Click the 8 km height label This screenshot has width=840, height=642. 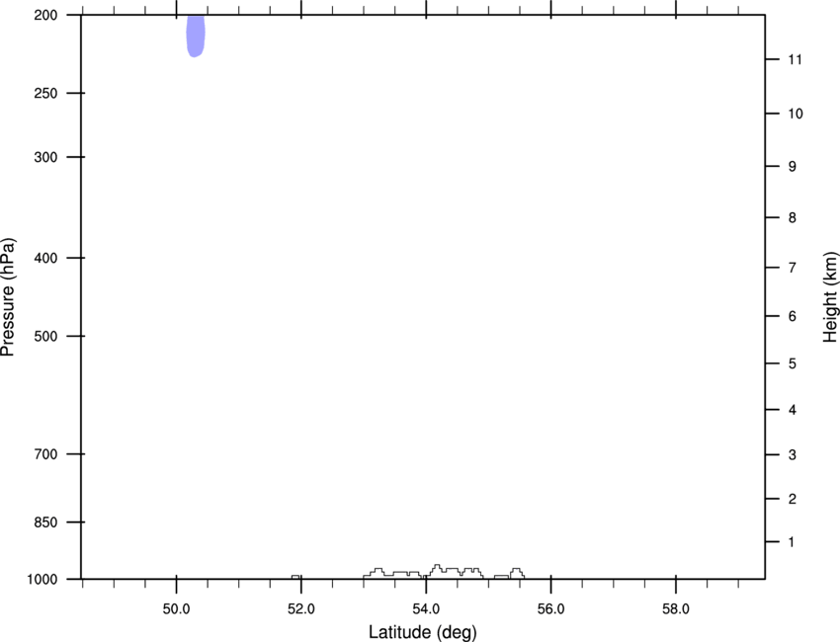pyautogui.click(x=793, y=217)
